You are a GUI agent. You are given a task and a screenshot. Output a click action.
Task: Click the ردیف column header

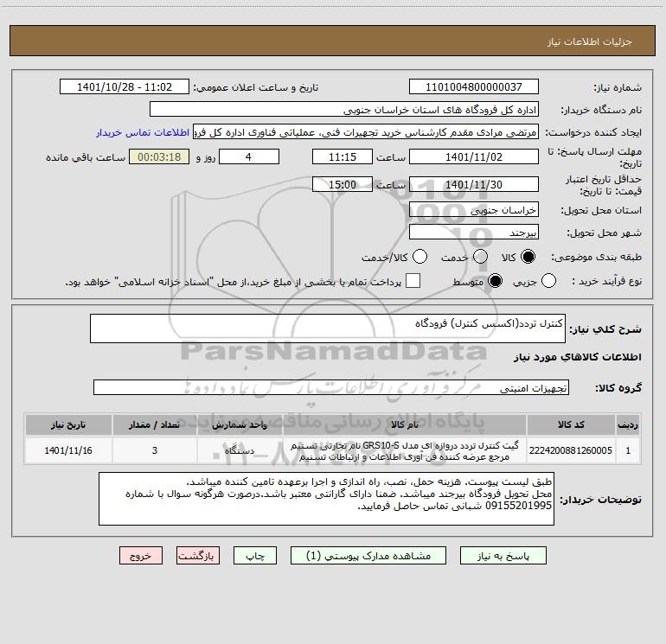click(x=628, y=425)
